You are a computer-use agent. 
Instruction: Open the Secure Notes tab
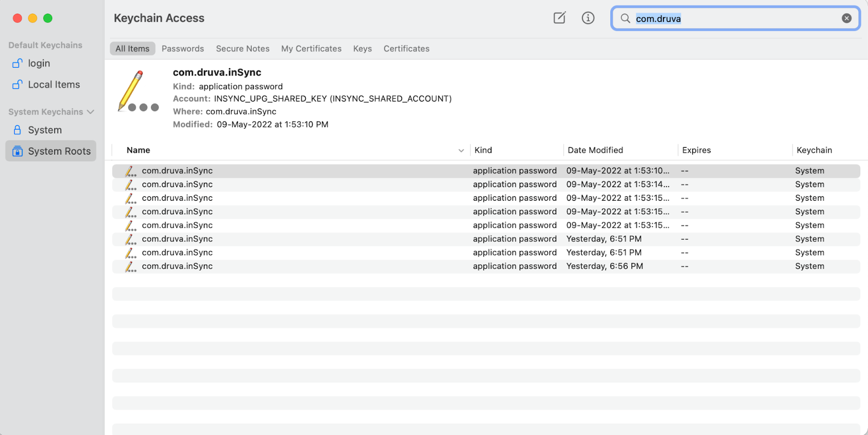pyautogui.click(x=242, y=49)
